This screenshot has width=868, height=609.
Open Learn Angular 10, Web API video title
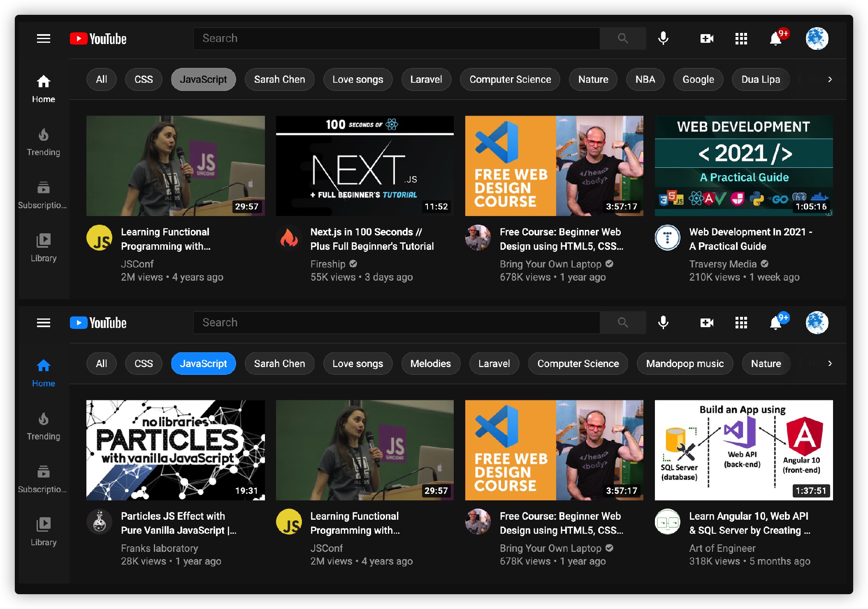tap(750, 523)
